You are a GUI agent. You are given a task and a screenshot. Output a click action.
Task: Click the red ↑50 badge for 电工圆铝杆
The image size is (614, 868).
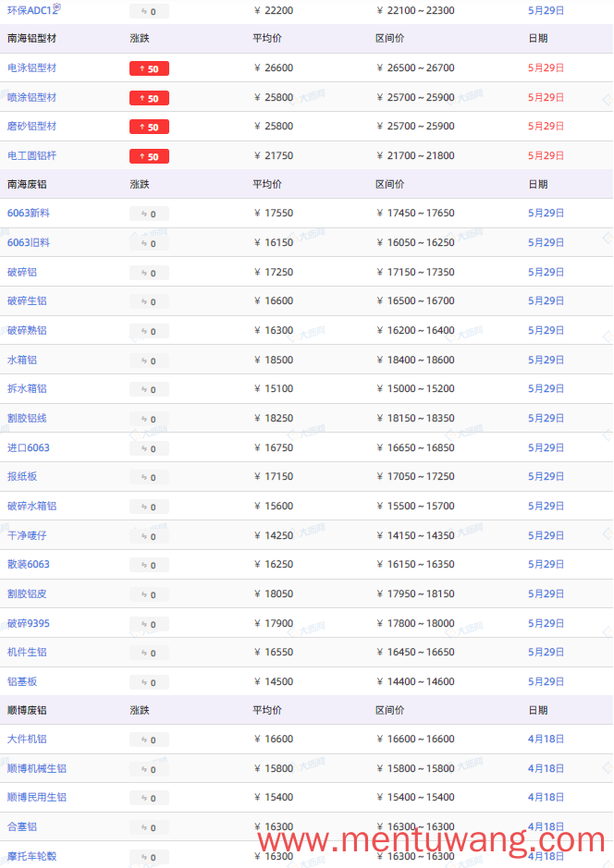click(x=149, y=156)
